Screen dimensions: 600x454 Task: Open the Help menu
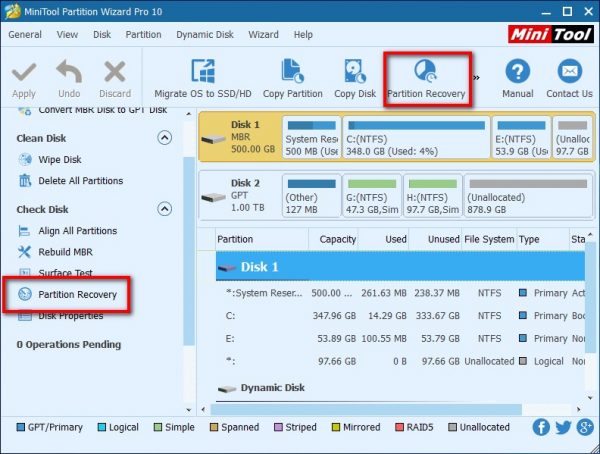303,34
